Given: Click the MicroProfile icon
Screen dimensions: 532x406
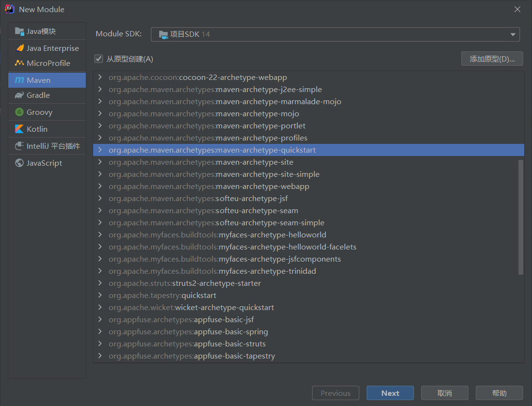Looking at the screenshot, I should pyautogui.click(x=19, y=63).
